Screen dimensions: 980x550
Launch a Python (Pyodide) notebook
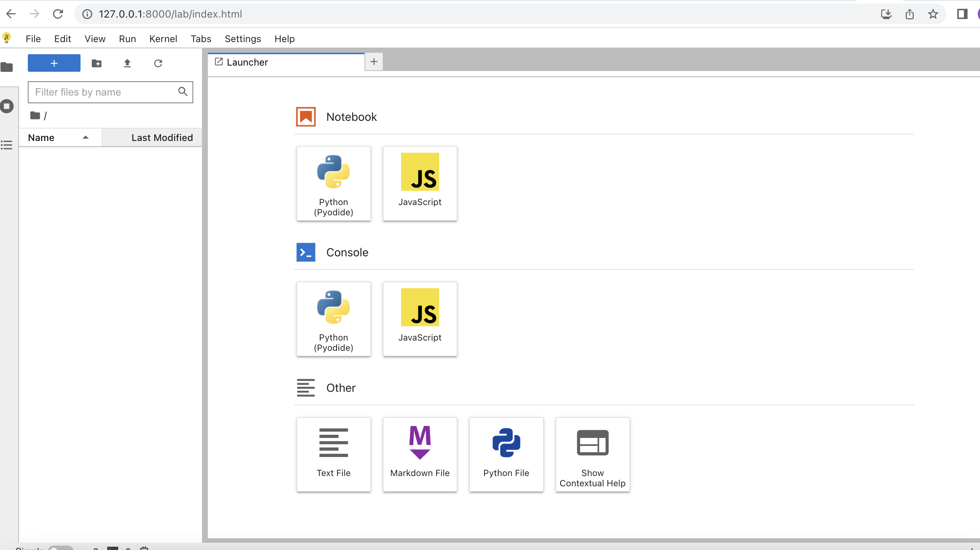333,183
